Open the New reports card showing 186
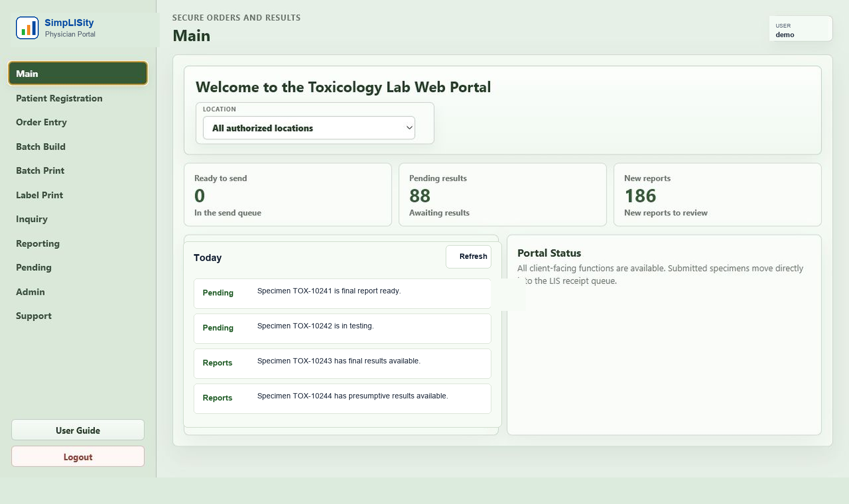The height and width of the screenshot is (504, 849). tap(717, 195)
